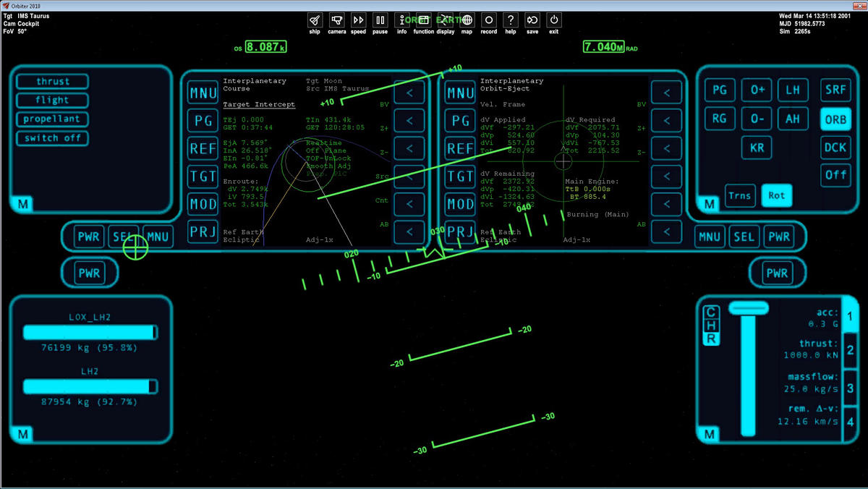Click the Src arrow button on the Interplanetary Course MFD

click(x=409, y=176)
